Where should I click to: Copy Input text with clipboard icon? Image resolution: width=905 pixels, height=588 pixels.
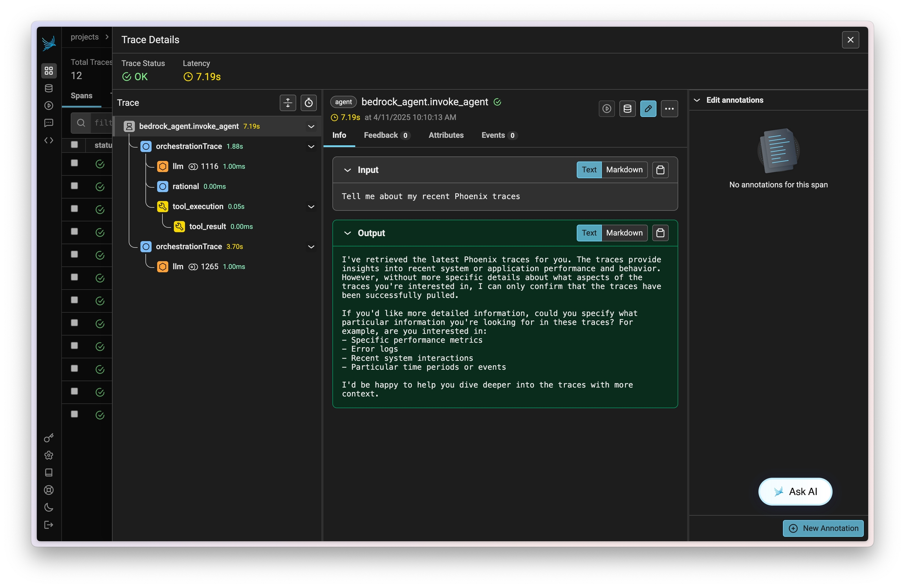point(660,170)
